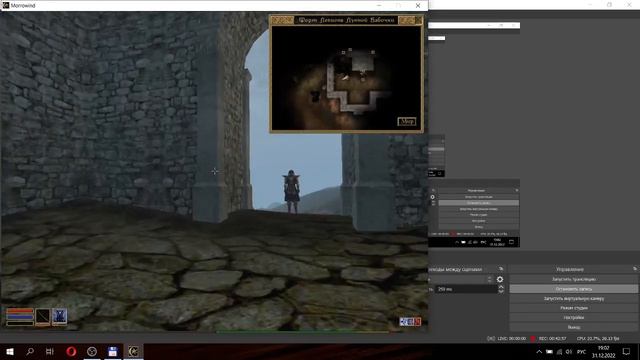
Task: Click the Morrowind map window title bar
Action: coord(346,20)
